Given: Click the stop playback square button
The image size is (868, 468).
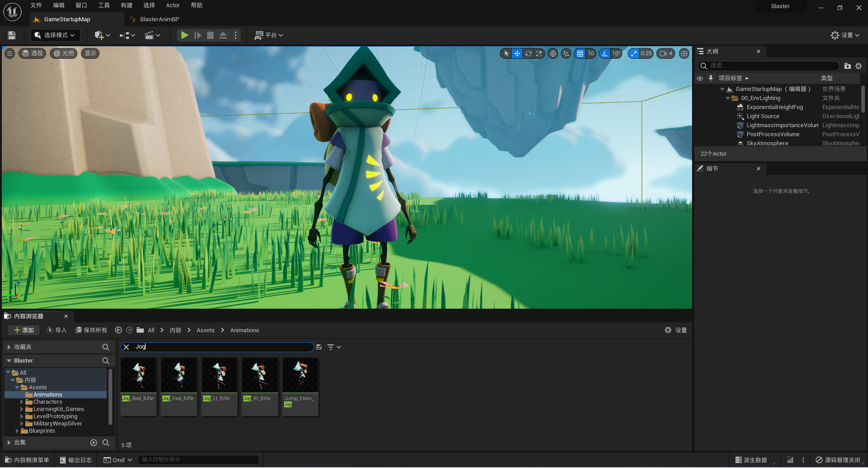Looking at the screenshot, I should (x=210, y=35).
